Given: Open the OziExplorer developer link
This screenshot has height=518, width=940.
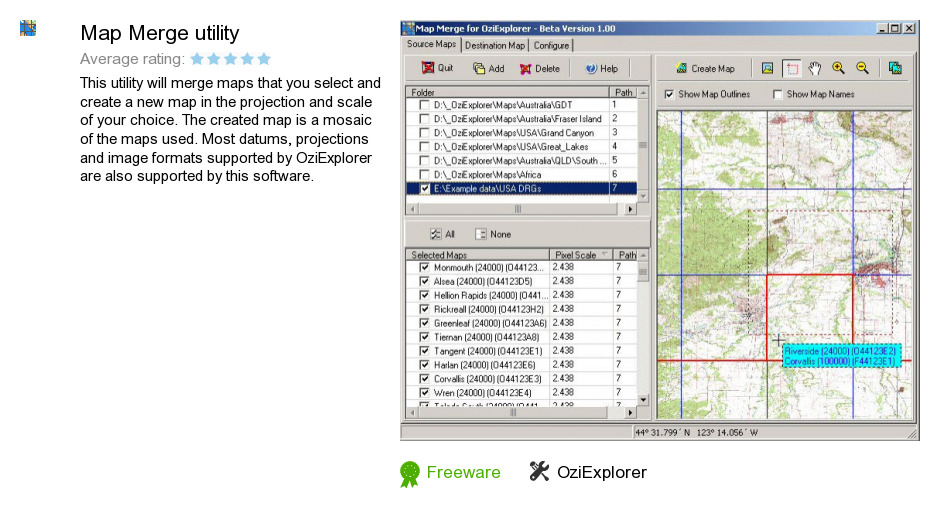Looking at the screenshot, I should (602, 472).
